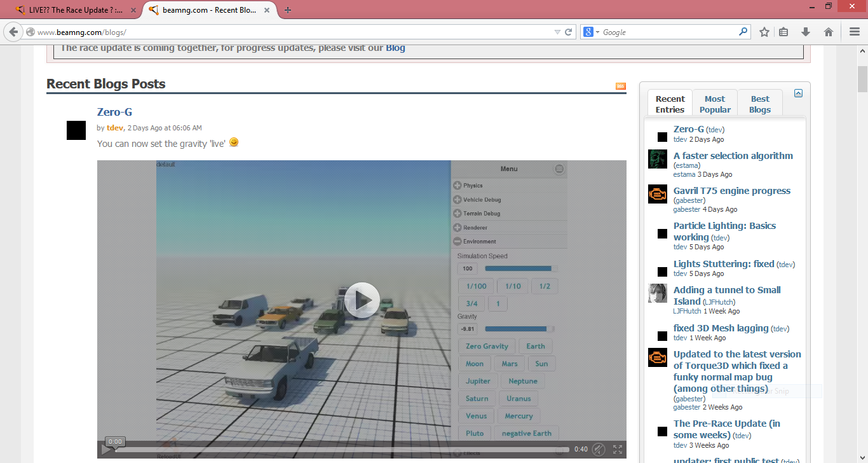
Task: Open 'fixed 3D Mesh lagging' entry
Action: click(x=721, y=328)
